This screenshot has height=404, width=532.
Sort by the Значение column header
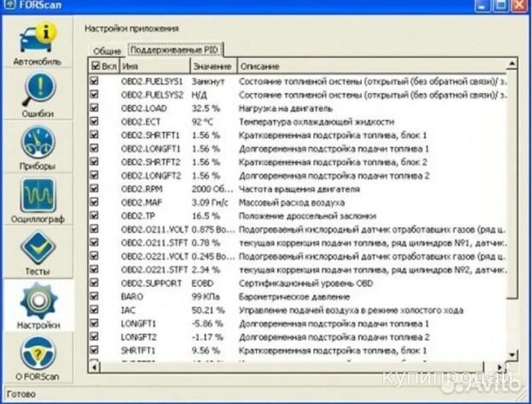213,66
